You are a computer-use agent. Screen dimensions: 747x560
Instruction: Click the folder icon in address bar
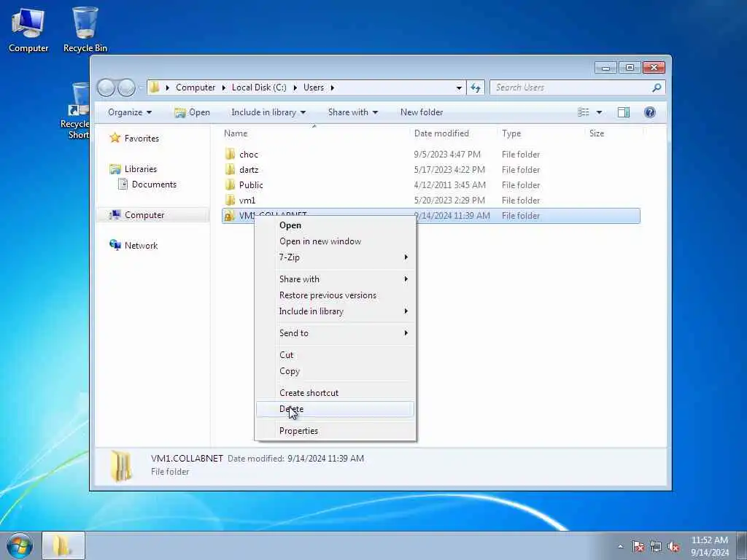[155, 87]
